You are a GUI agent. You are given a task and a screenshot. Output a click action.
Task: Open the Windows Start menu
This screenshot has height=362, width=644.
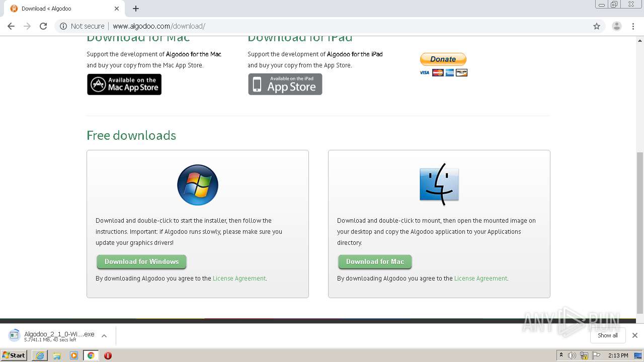click(x=14, y=355)
